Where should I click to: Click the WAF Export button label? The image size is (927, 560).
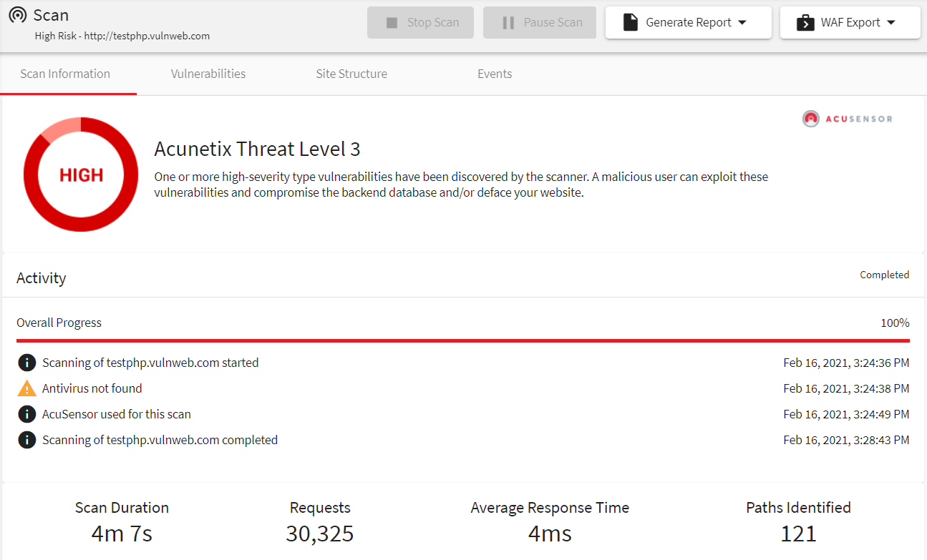pyautogui.click(x=850, y=23)
